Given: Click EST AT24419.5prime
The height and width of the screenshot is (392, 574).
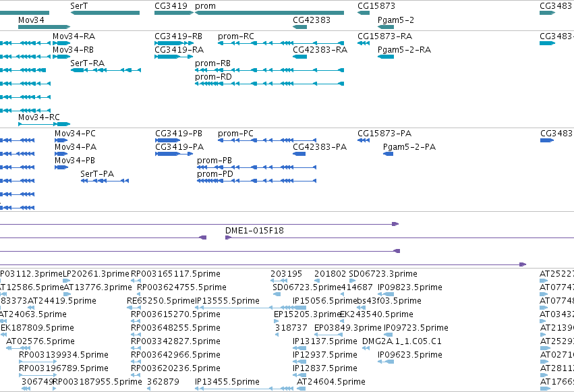Looking at the screenshot, I should coord(31,308).
